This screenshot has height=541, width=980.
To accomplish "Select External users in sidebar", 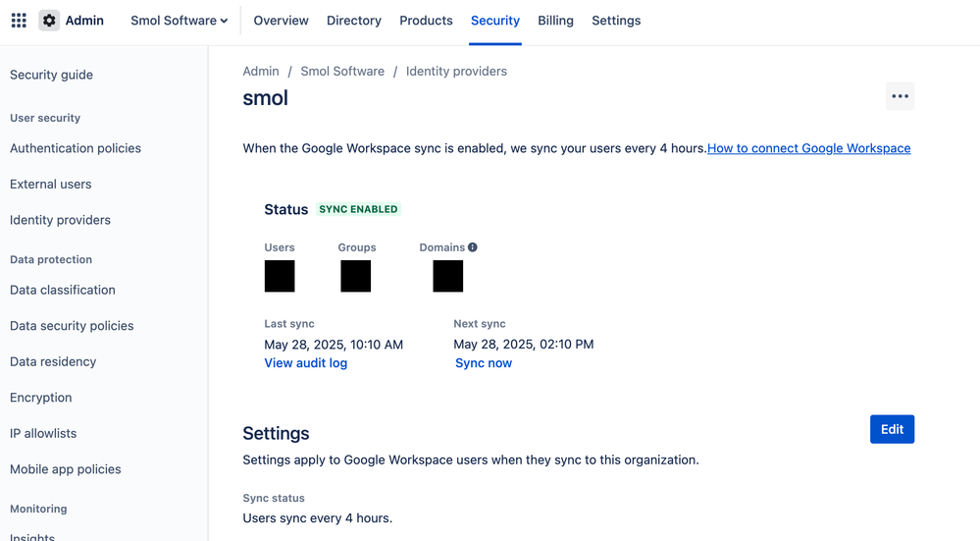I will [x=51, y=184].
